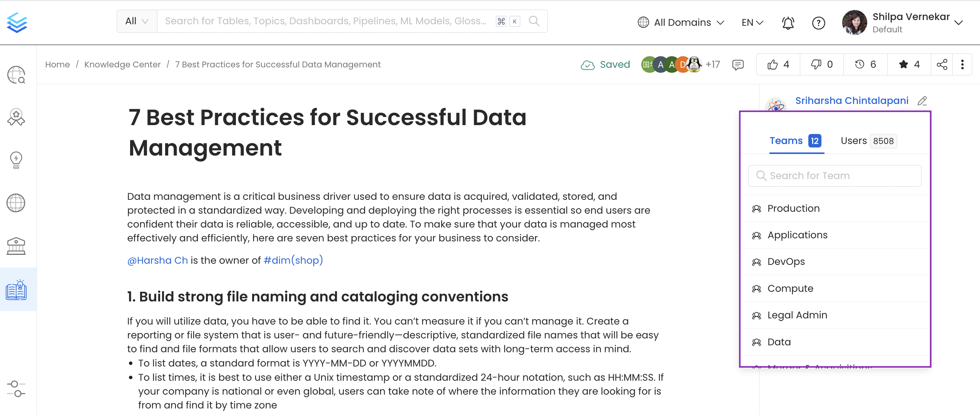Select the Teams tab
The width and height of the screenshot is (980, 415).
pos(795,141)
